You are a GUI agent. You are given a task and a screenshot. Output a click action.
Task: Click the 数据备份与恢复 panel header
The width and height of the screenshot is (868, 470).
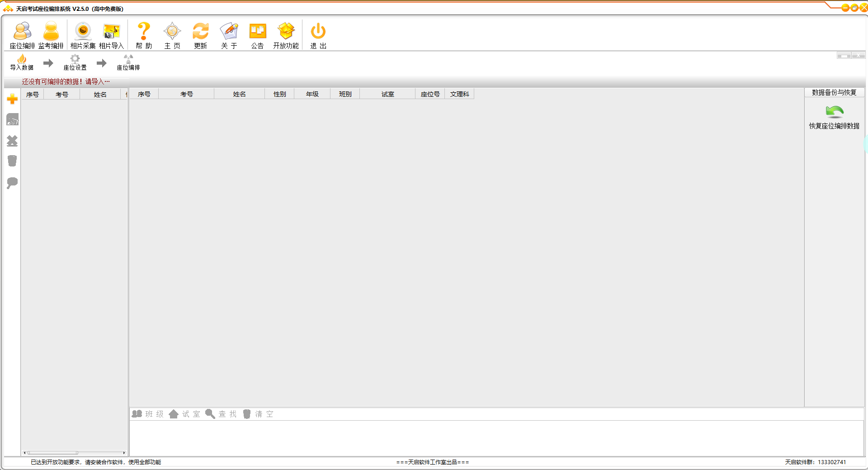point(834,92)
